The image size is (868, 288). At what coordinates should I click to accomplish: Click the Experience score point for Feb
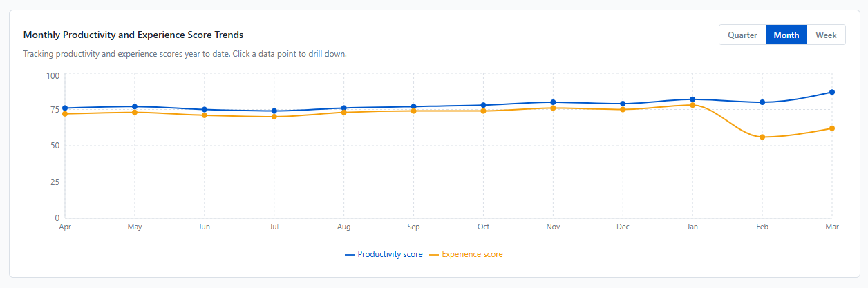[x=762, y=137]
